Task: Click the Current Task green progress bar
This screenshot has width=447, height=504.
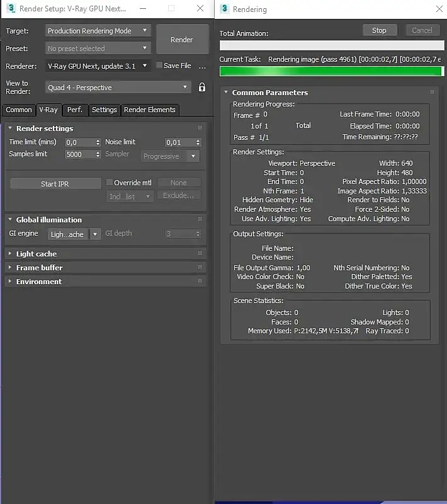Action: (332, 71)
